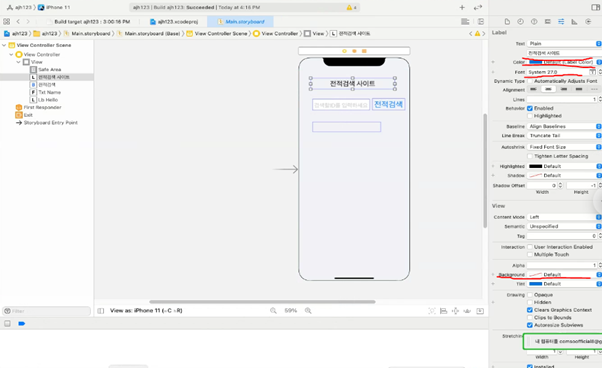Open the editor options lines icon
Image resolution: width=602 pixels, height=368 pixels.
coord(465,21)
